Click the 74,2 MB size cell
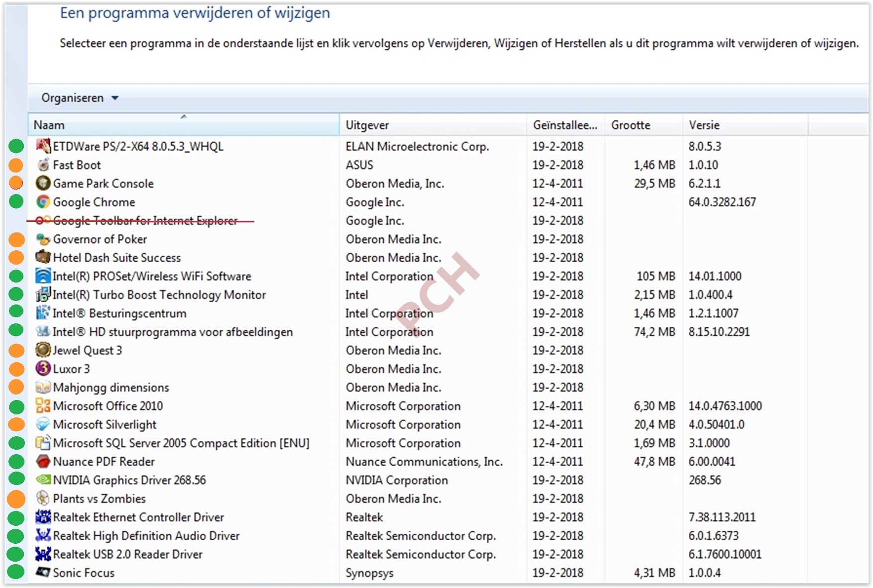Screen dimensions: 873x588 click(654, 332)
